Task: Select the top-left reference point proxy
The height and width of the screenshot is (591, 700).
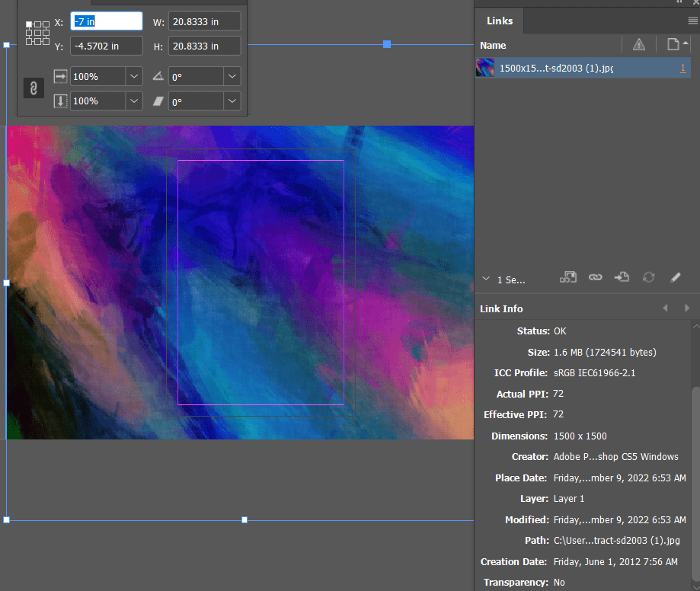Action: point(29,25)
